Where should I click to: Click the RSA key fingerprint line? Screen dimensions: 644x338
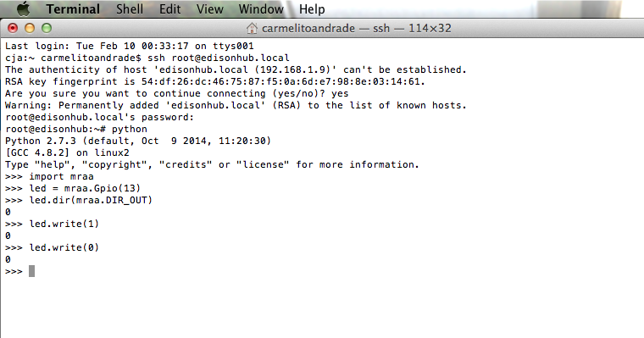(214, 81)
